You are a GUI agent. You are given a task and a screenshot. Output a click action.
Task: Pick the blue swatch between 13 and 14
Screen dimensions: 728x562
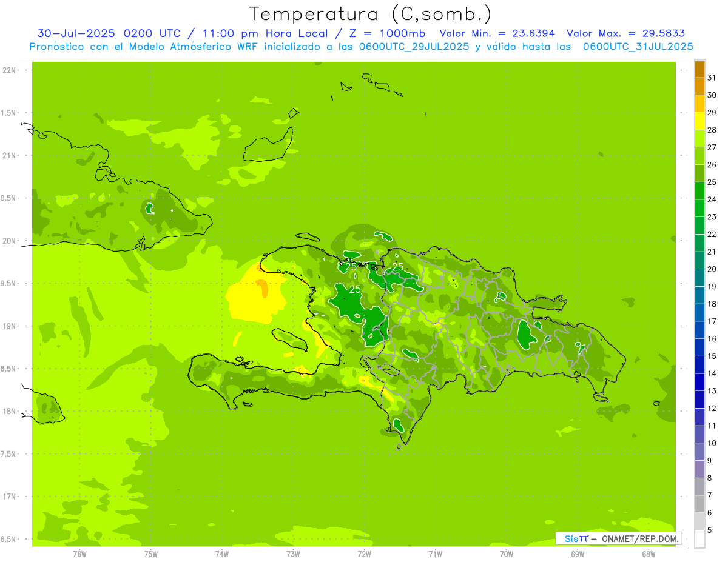[699, 383]
